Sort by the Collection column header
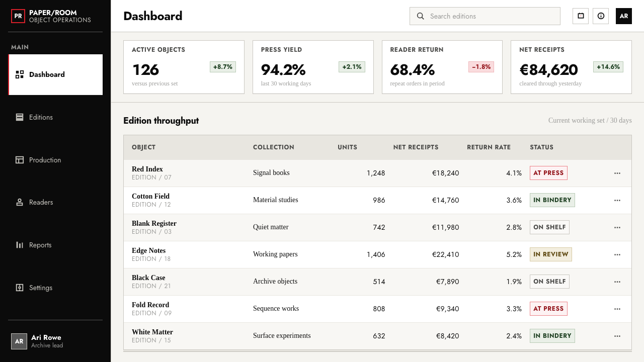 click(274, 147)
